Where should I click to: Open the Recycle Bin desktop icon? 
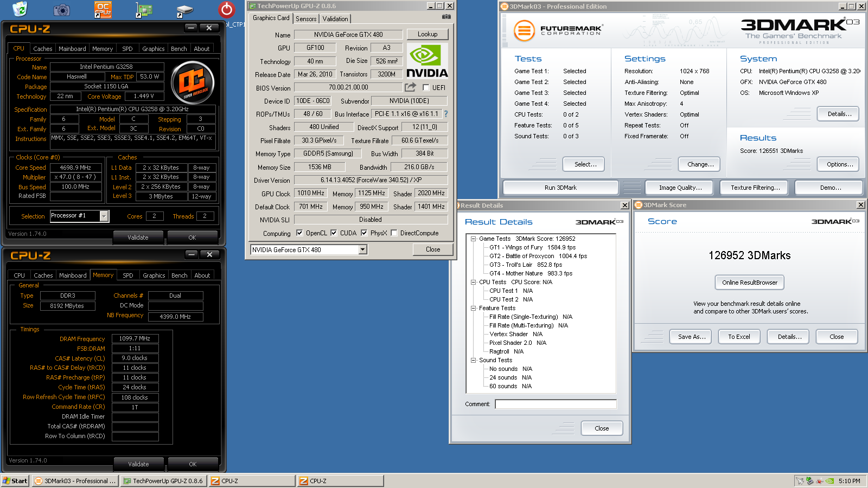[x=20, y=9]
